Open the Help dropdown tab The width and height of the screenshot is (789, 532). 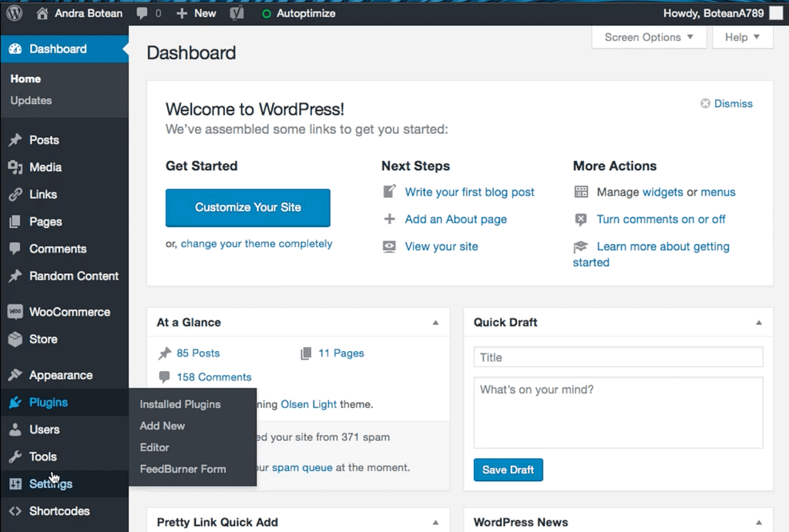pos(743,37)
